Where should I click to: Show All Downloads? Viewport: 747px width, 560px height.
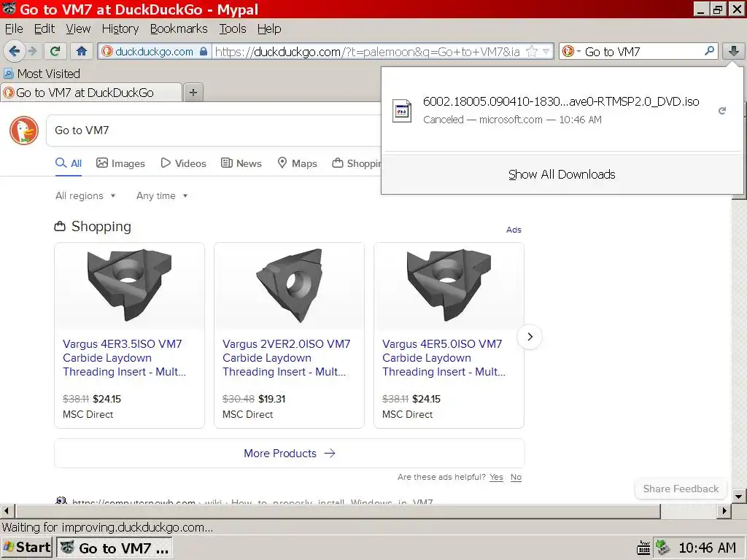[x=562, y=174]
